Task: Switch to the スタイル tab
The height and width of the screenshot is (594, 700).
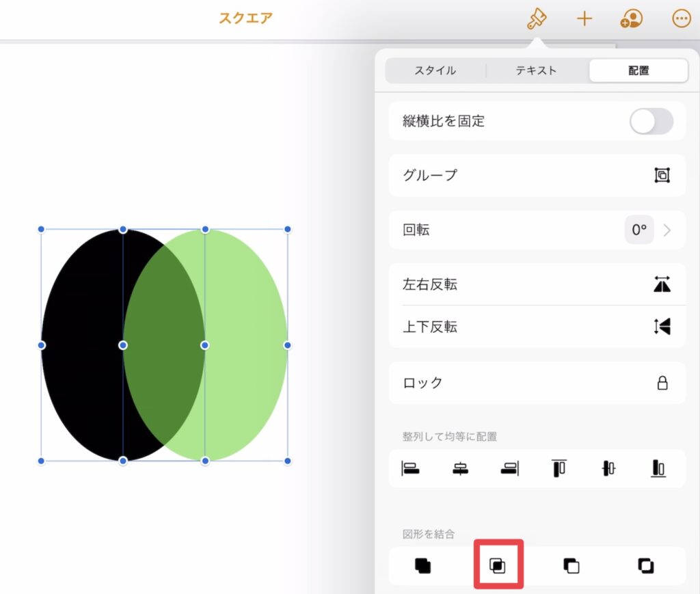Action: coord(435,70)
